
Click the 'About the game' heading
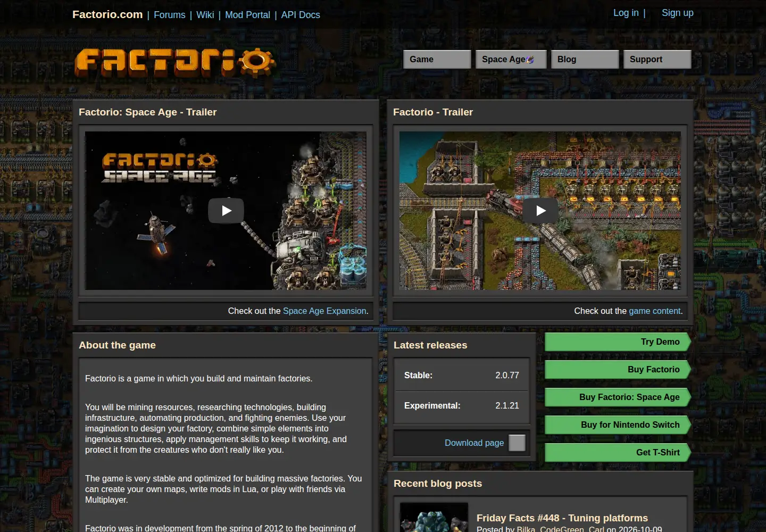coord(117,345)
